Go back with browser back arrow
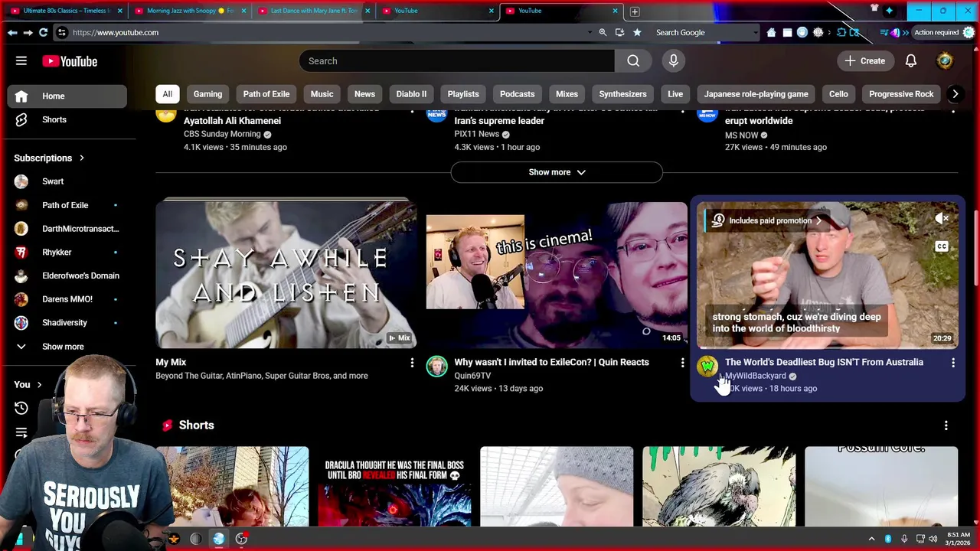Image resolution: width=980 pixels, height=551 pixels. click(x=12, y=32)
